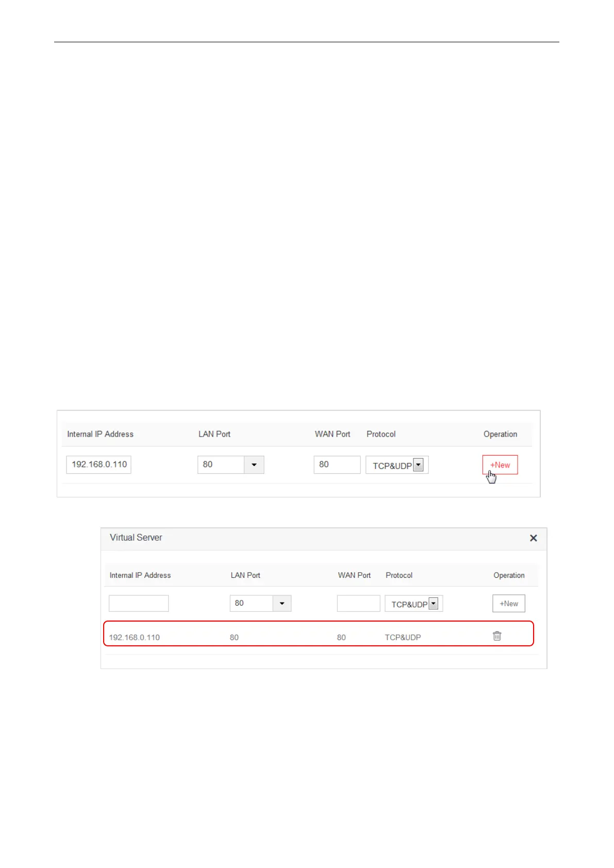Click +New button in Virtual Server dialog
Image resolution: width=614 pixels, height=868 pixels.
coord(509,604)
